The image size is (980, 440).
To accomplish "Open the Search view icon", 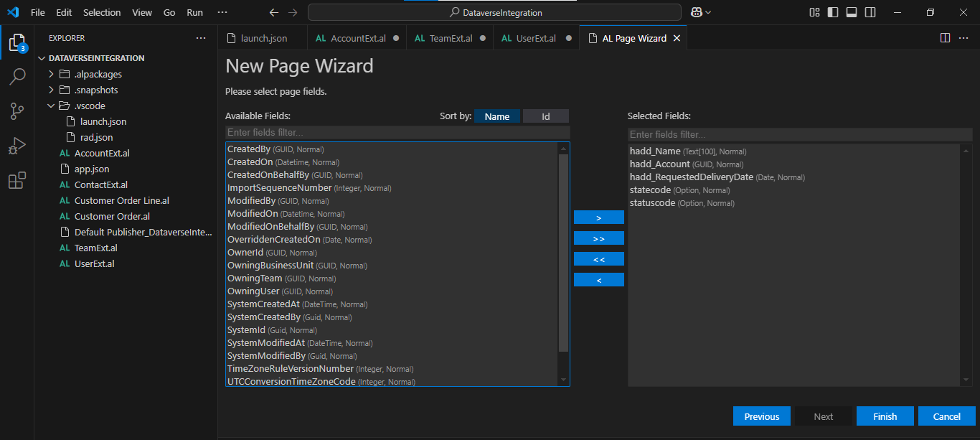I will pos(17,77).
